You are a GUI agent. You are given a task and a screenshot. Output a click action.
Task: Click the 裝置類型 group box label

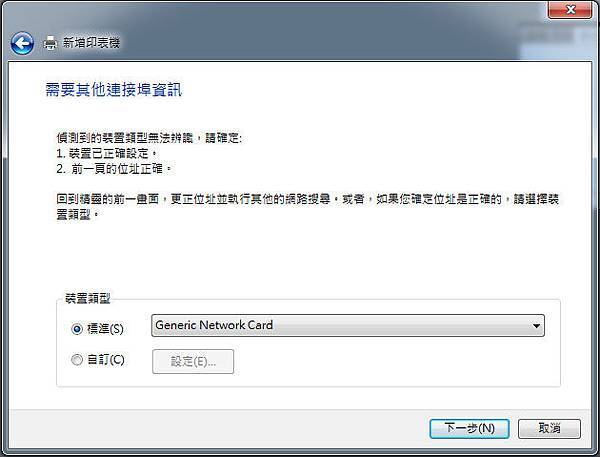coord(88,298)
